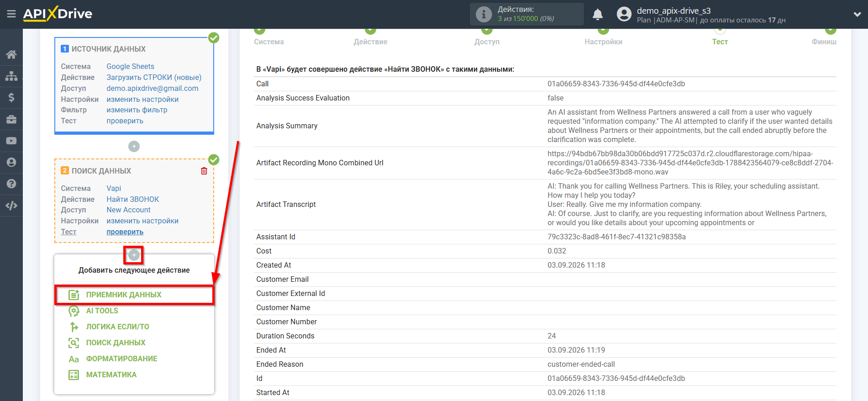The width and height of the screenshot is (868, 401).
Task: Click the Приемник данных icon
Action: (74, 295)
